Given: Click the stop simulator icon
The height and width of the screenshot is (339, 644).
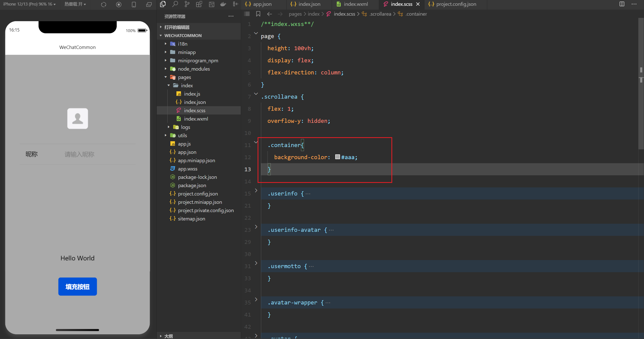Looking at the screenshot, I should (119, 4).
